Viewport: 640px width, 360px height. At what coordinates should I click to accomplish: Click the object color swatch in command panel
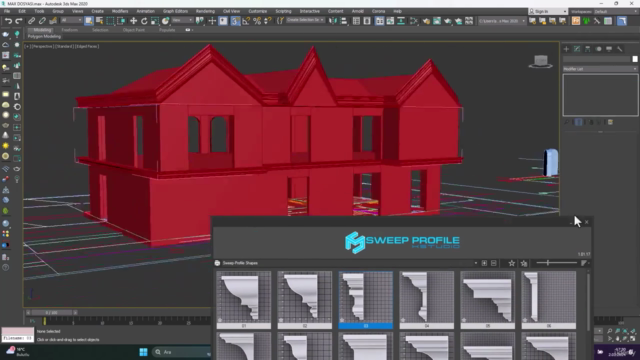click(x=635, y=59)
